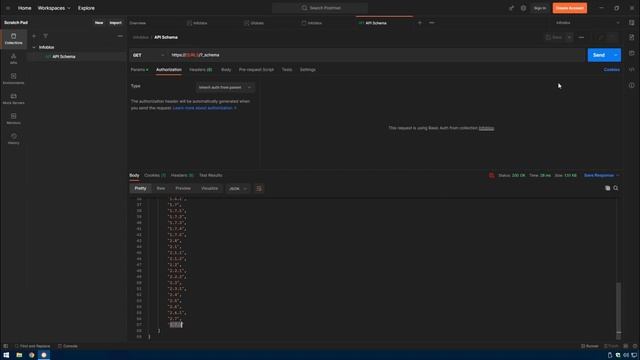Click the Cookies link
The width and height of the screenshot is (640, 360).
point(611,70)
